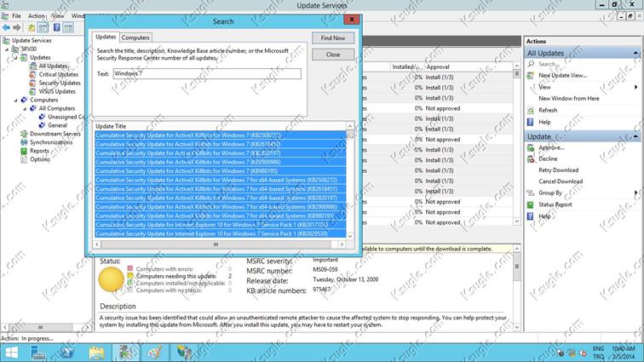
Task: Select the Updates tab in Search dialog
Action: click(106, 37)
